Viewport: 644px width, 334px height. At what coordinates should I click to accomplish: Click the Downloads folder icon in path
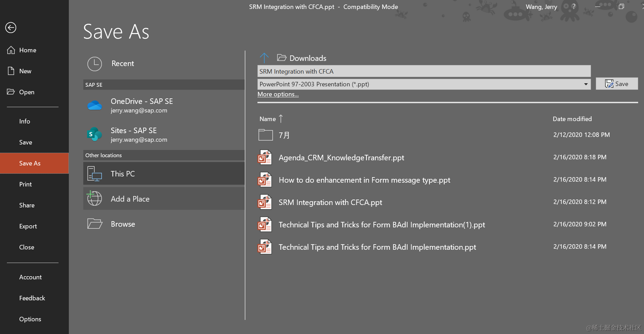[x=282, y=58]
